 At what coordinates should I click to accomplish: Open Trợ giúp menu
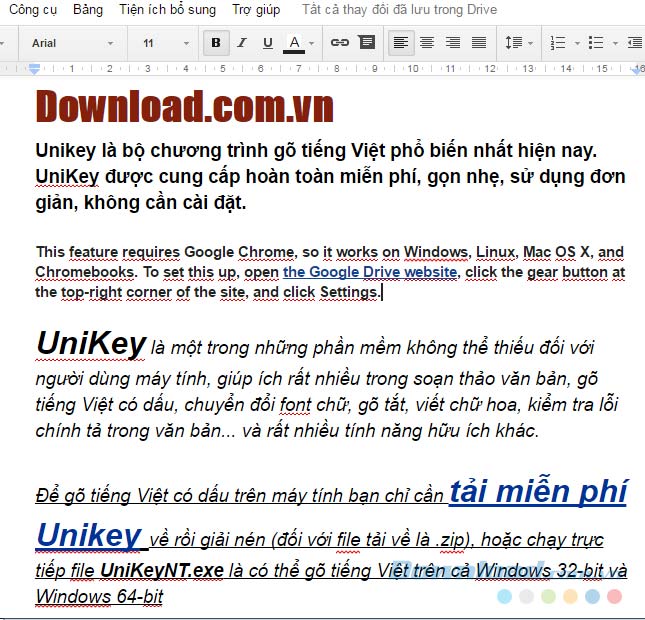point(256,9)
